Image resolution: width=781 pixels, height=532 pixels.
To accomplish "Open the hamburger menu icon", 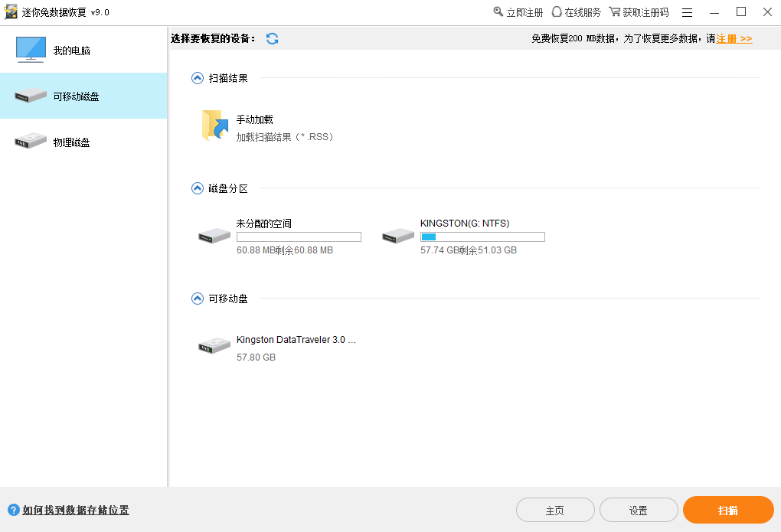I will 687,12.
